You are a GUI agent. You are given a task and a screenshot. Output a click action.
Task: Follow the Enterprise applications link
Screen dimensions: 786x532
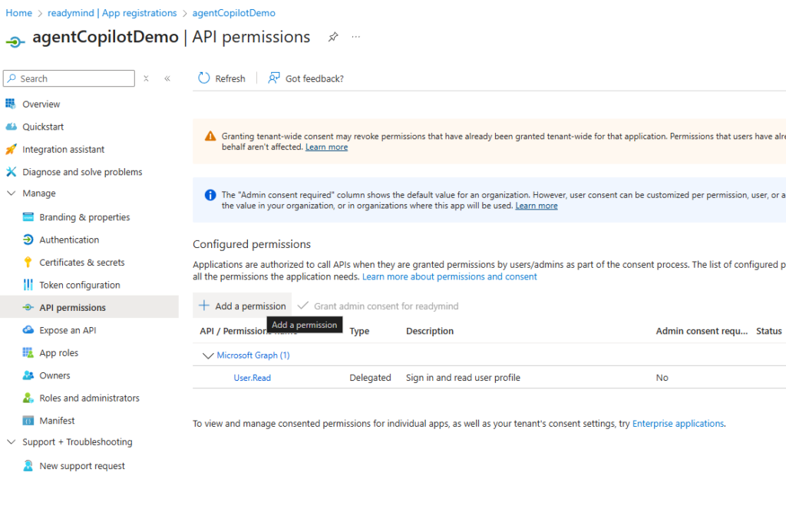(x=677, y=424)
